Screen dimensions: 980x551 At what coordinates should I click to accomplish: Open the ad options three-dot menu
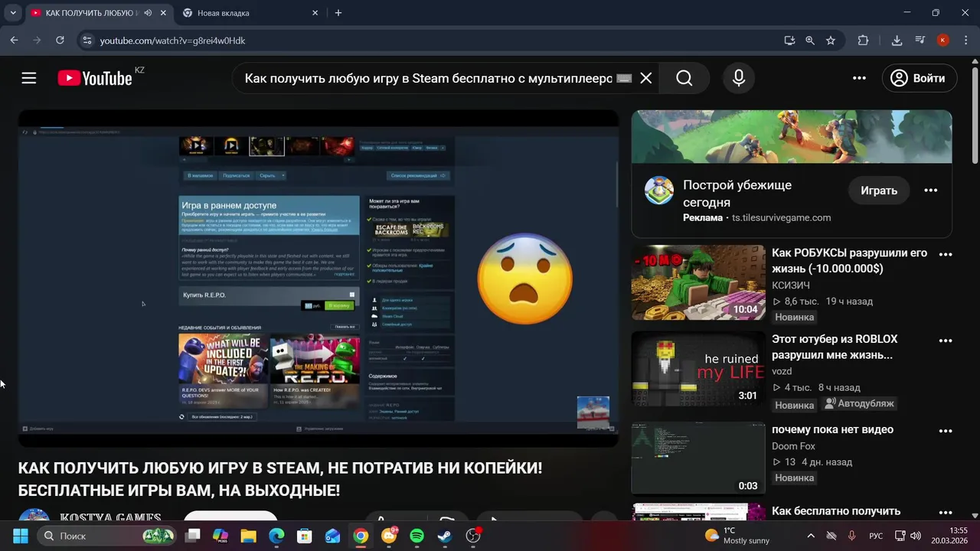point(931,191)
